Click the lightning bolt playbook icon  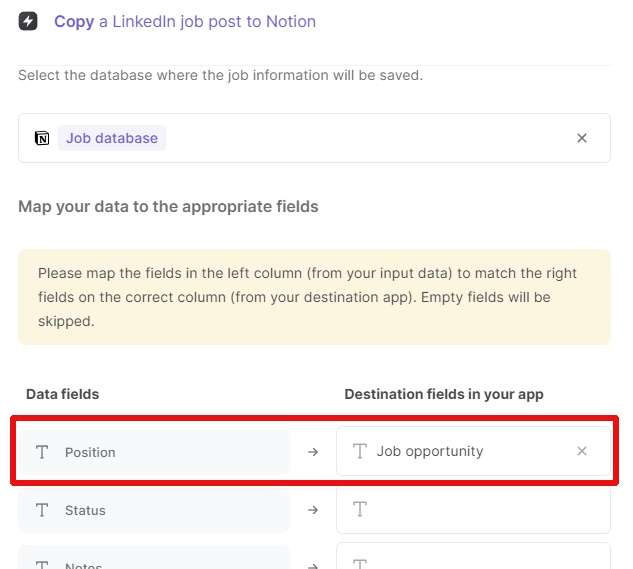tap(28, 21)
